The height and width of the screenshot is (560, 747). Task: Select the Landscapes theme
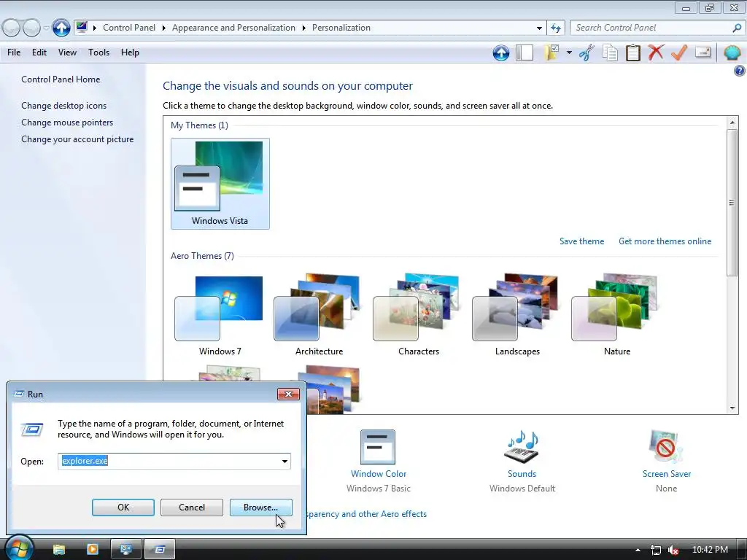pyautogui.click(x=517, y=314)
